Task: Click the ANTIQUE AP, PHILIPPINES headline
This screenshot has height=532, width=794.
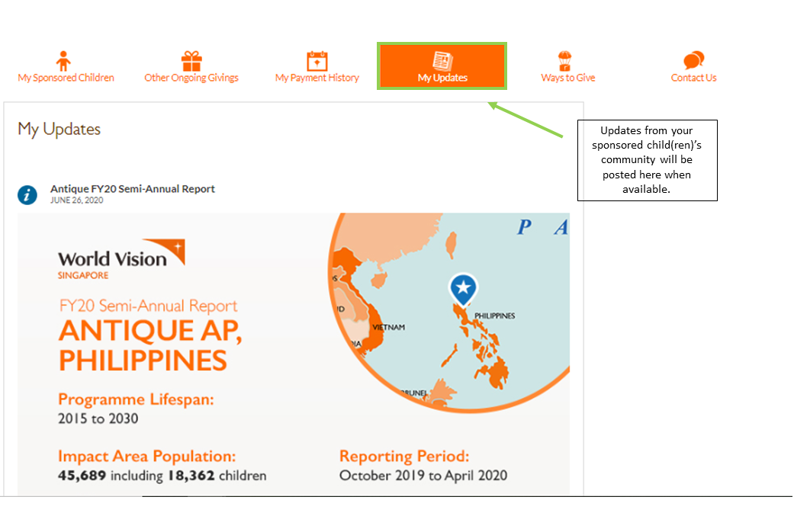Action: point(150,345)
